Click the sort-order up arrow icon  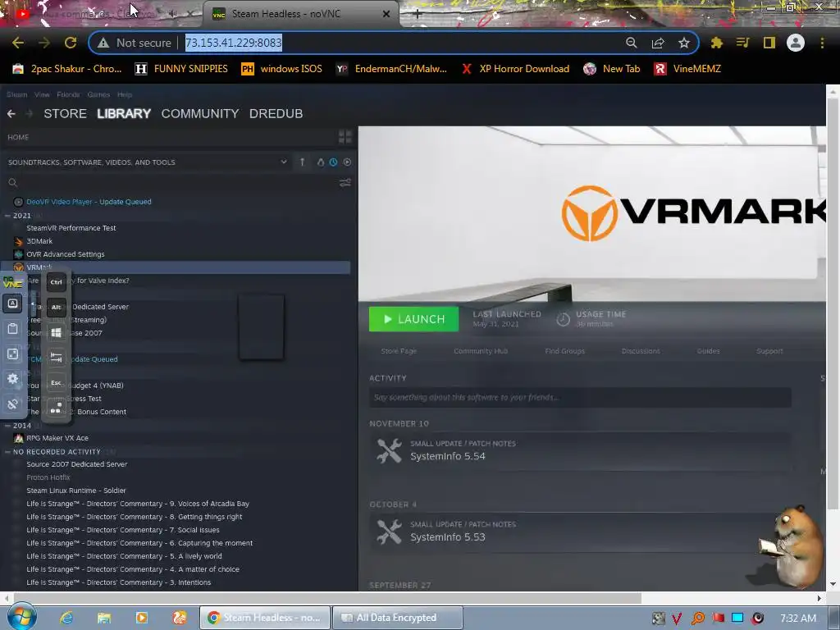[302, 162]
